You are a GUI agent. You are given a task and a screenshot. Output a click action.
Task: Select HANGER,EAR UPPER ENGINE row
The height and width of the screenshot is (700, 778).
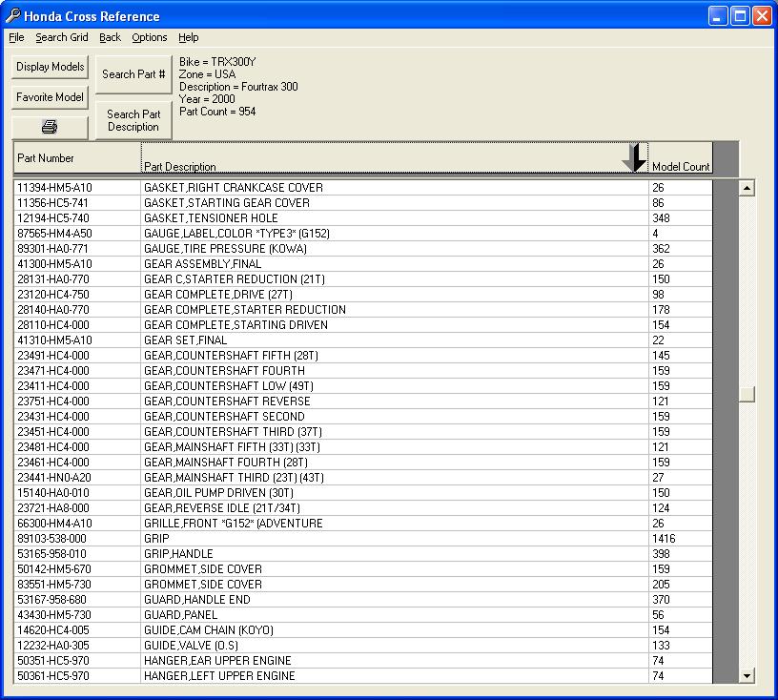coord(363,661)
